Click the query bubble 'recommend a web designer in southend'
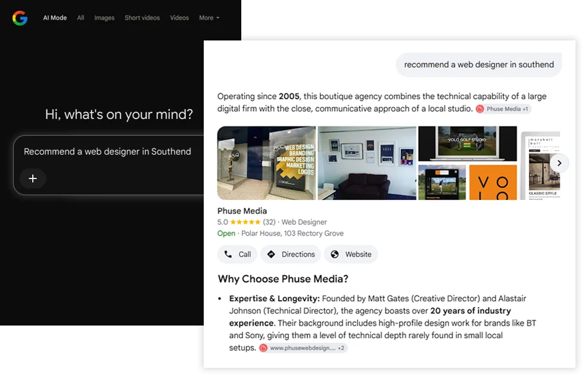The width and height of the screenshot is (588, 391). (478, 64)
